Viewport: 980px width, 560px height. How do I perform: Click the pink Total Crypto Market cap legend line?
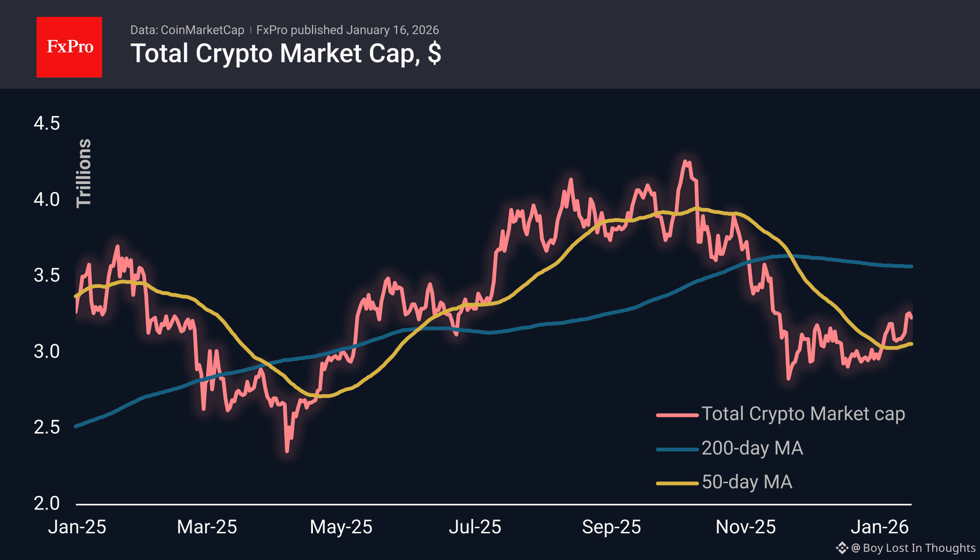677,415
